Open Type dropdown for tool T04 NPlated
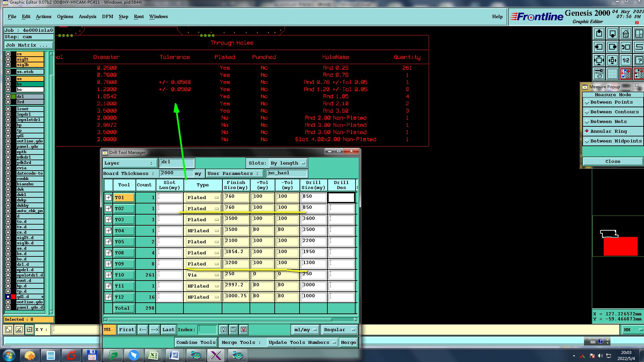The height and width of the screenshot is (362, 644). point(203,231)
